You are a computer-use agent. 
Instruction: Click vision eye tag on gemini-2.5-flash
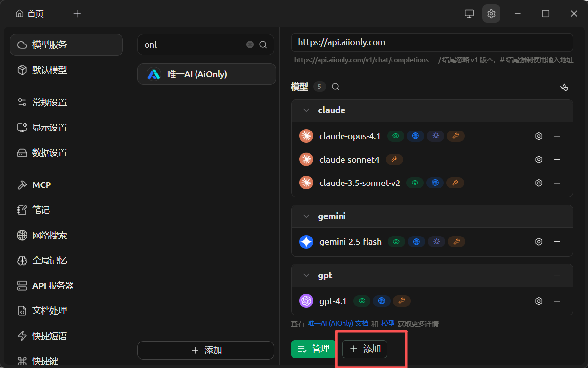[x=396, y=242]
